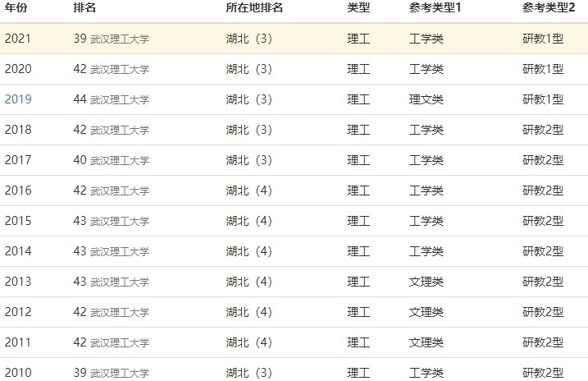Select 武汉理工大学 in the 2016 row
Image resolution: width=588 pixels, height=381 pixels.
tap(120, 191)
